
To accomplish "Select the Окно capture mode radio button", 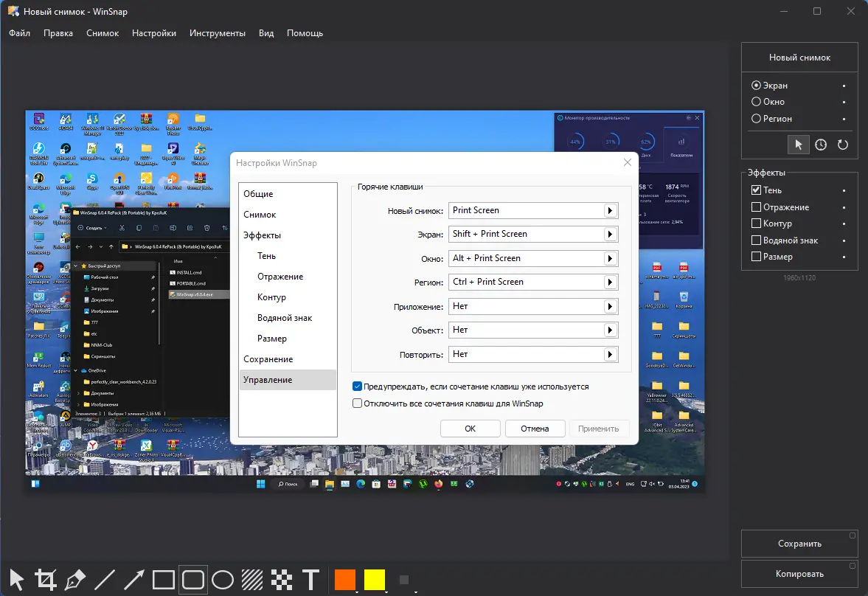I will pyautogui.click(x=756, y=102).
